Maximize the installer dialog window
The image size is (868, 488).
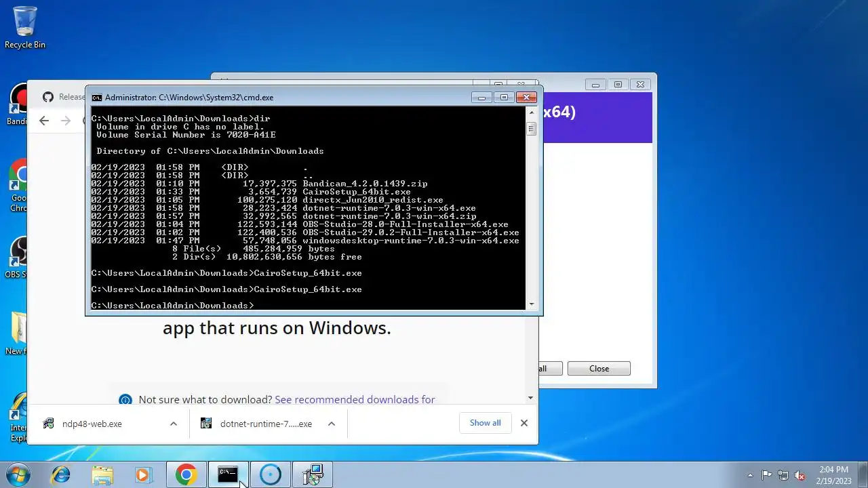click(x=618, y=85)
